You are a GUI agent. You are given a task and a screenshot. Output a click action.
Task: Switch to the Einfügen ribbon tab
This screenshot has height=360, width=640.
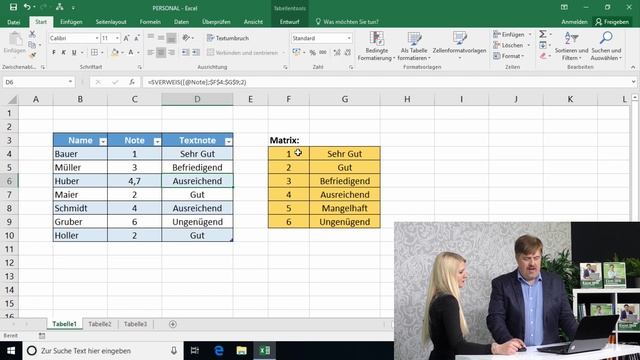tap(71, 22)
